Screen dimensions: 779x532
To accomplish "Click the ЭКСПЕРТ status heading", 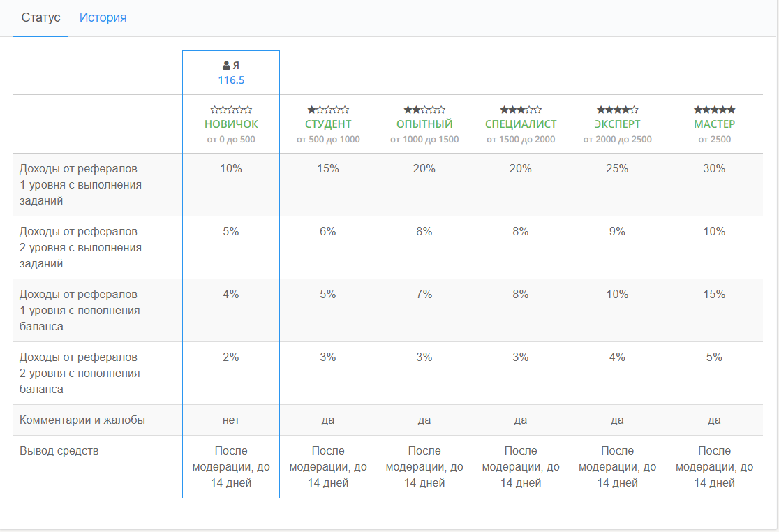I will [x=617, y=124].
